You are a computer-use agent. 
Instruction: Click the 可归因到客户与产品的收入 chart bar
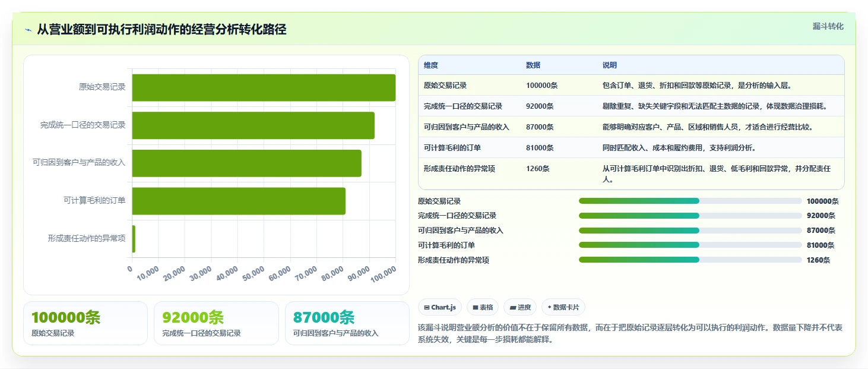247,163
